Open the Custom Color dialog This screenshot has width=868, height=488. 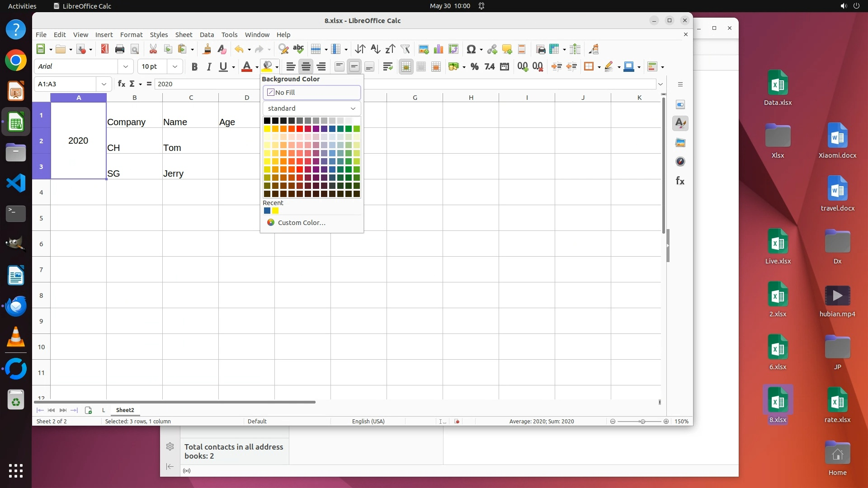pyautogui.click(x=302, y=223)
